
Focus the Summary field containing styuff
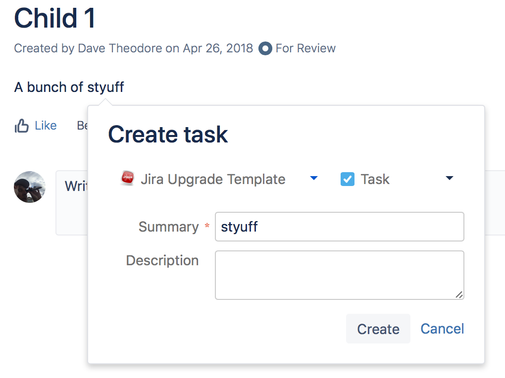(339, 227)
